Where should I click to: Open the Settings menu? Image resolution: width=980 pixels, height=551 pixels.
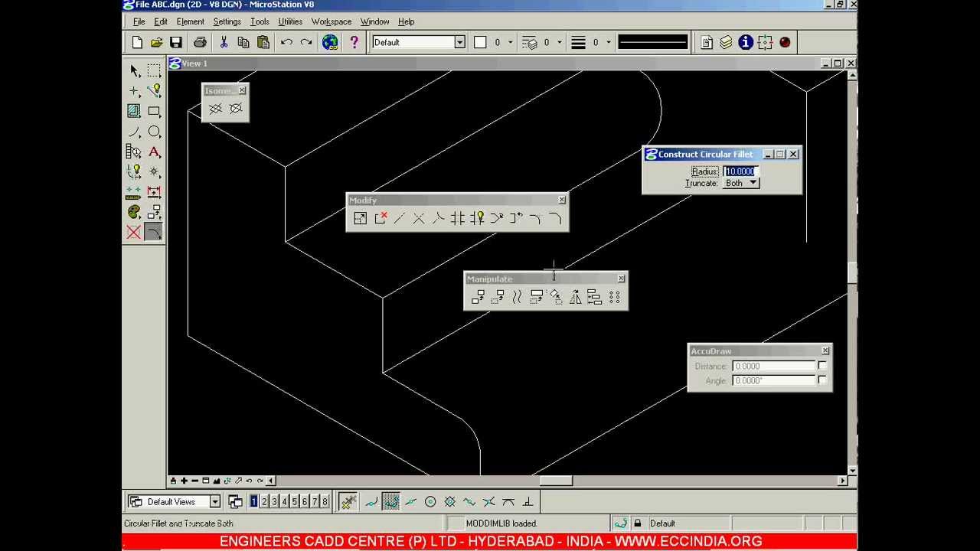click(227, 21)
